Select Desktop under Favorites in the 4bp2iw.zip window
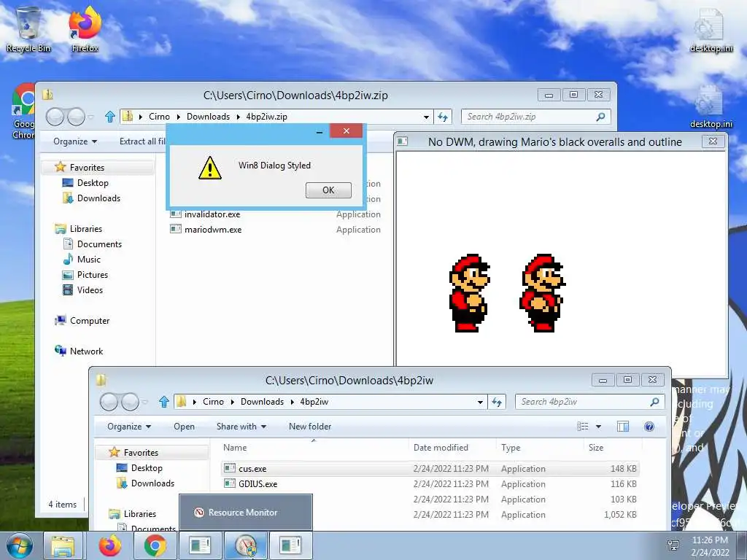The width and height of the screenshot is (747, 560). (86, 183)
